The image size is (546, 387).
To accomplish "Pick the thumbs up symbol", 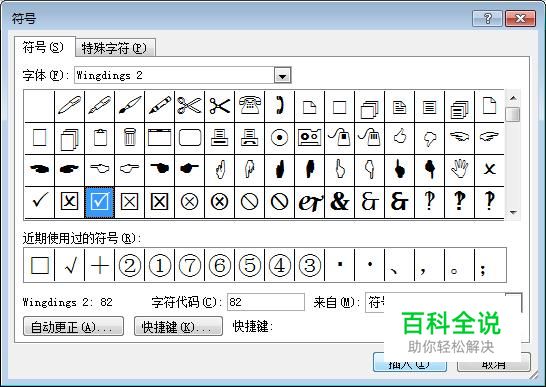I will (x=399, y=138).
